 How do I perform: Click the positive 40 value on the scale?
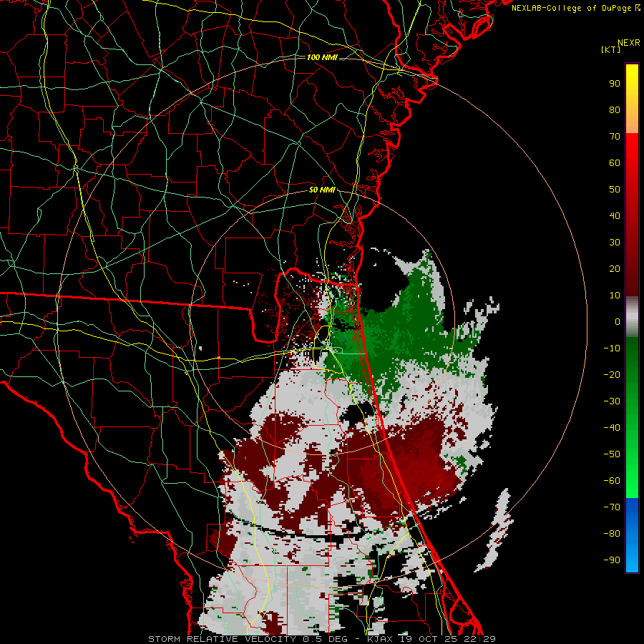coord(615,216)
